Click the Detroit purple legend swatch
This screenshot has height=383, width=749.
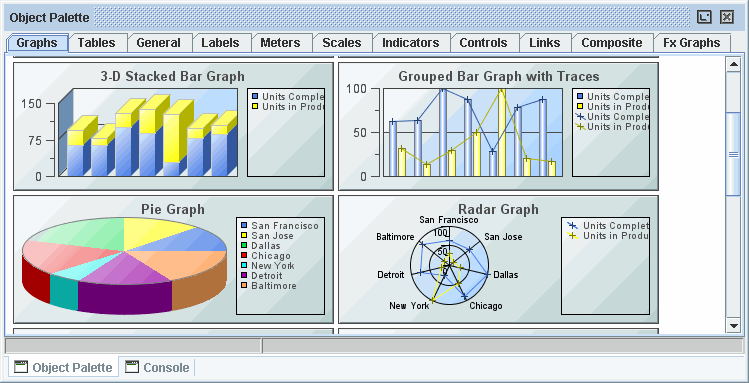[244, 276]
